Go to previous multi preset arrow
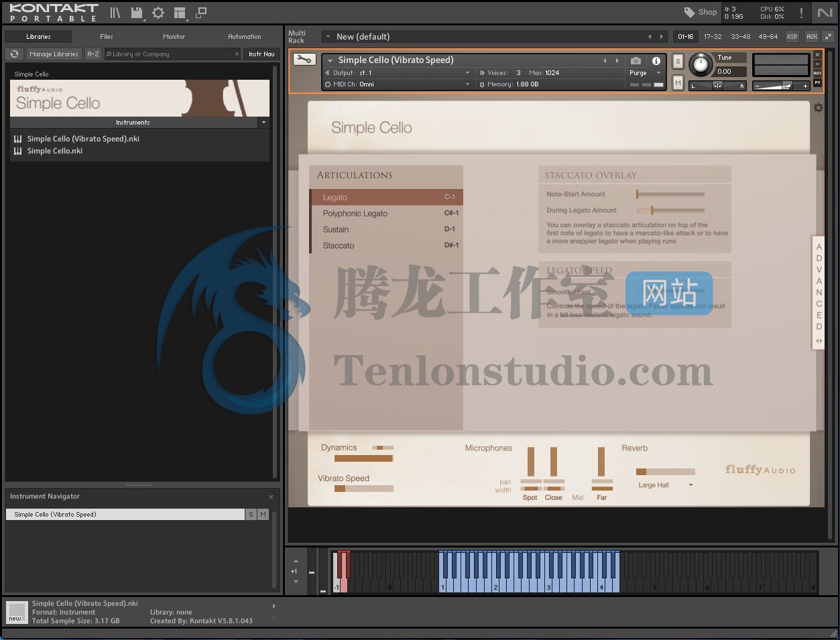The image size is (840, 640). 649,37
